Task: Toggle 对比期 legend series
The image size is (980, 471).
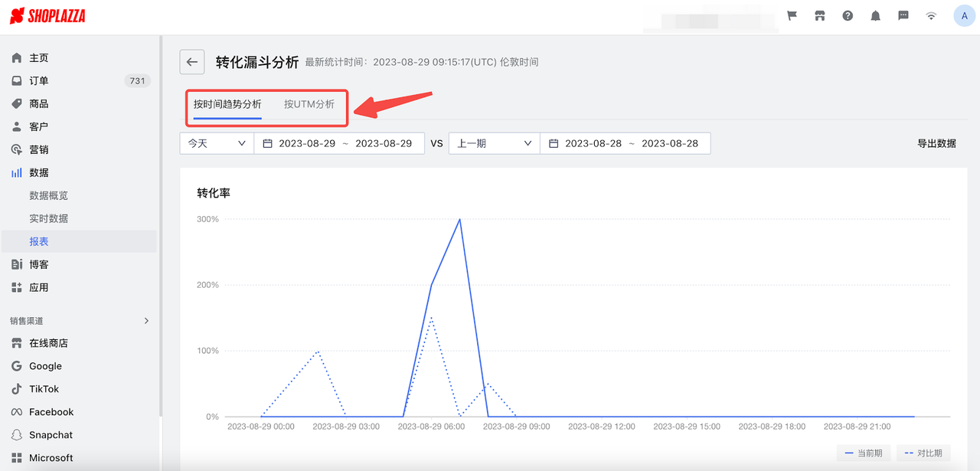Action: point(923,453)
